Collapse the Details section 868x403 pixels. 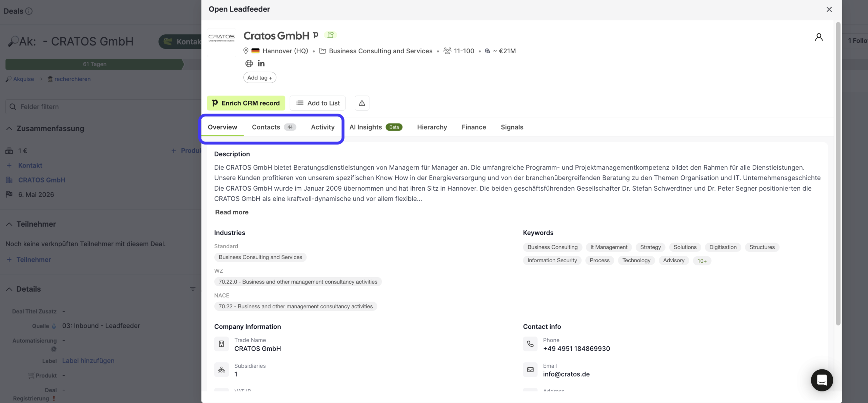[9, 289]
